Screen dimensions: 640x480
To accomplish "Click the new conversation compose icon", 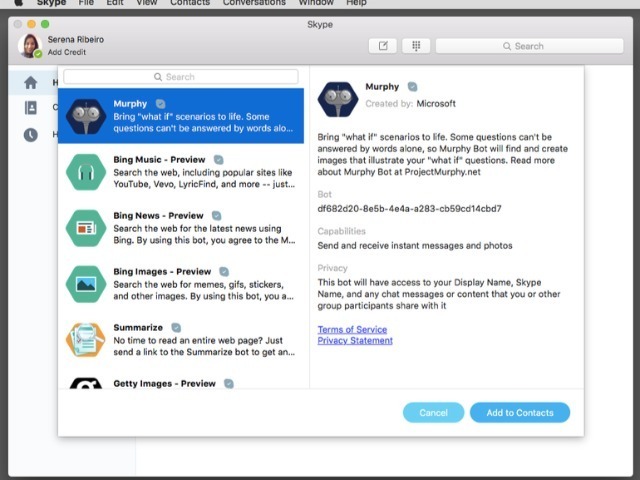I will coord(382,46).
